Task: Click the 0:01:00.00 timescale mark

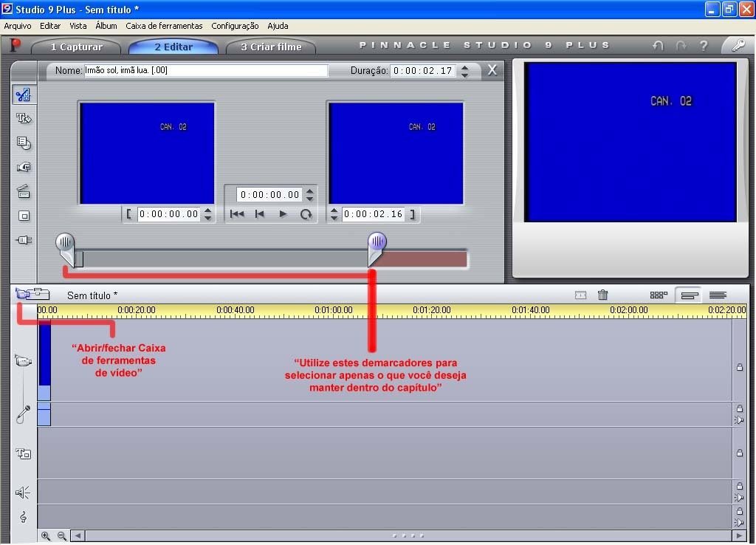Action: tap(334, 310)
